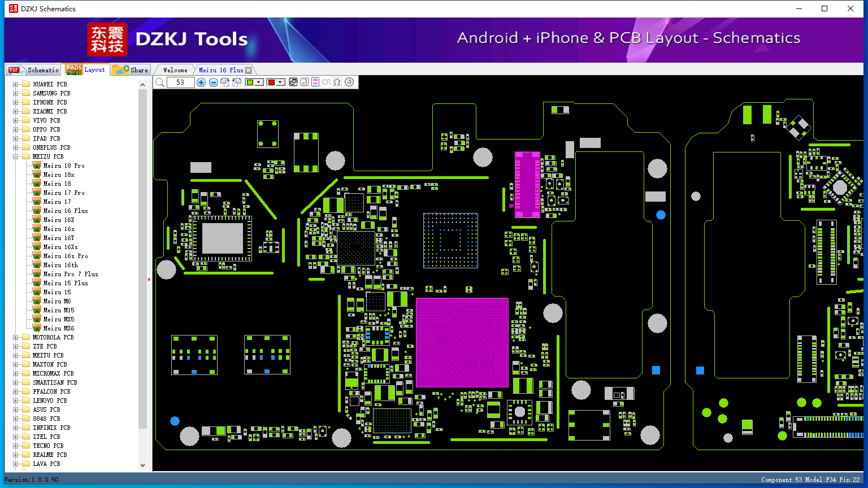Zoom out with the blue minus button
The image size is (868, 488).
click(213, 82)
